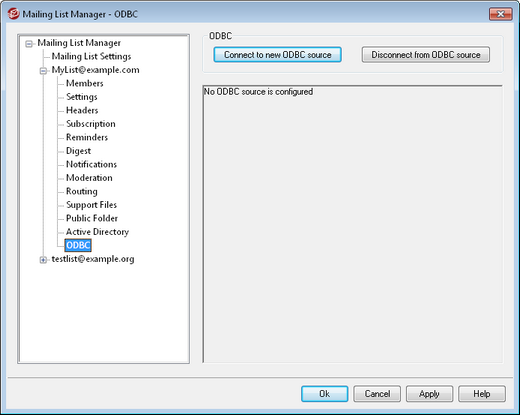Click Disconnect from ODBC source button
Screen dimensions: 520x415
tap(426, 55)
